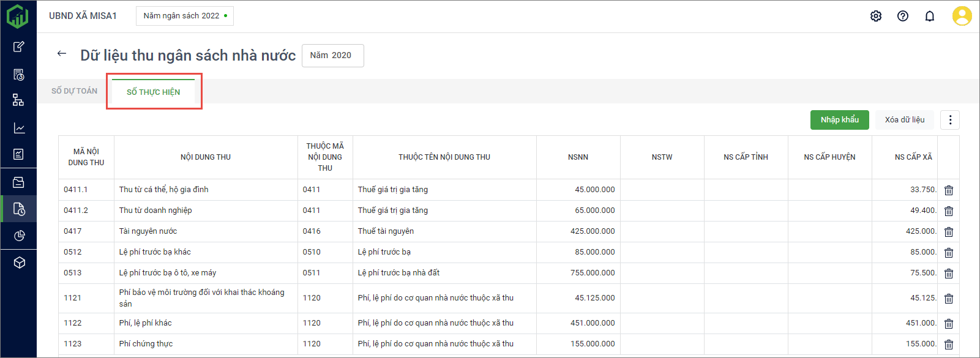The height and width of the screenshot is (358, 980).
Task: Delete row 0411.1 with trash icon
Action: coord(949,190)
